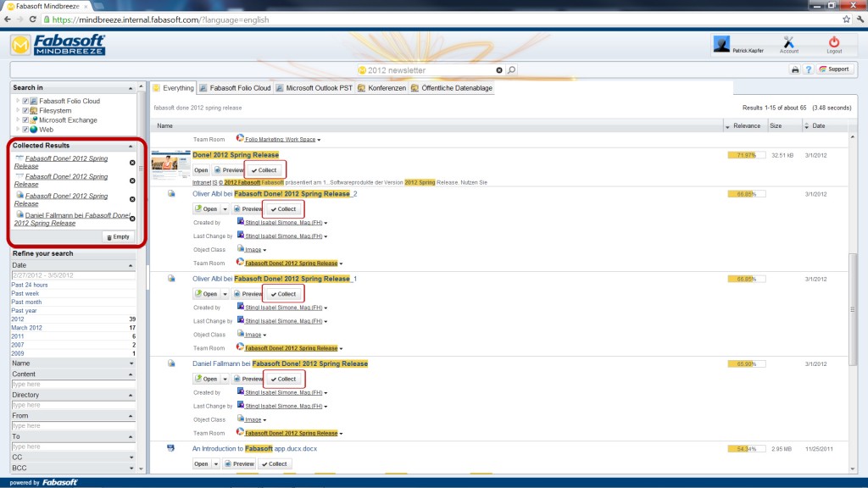Collect Oliver Albl Release_2 result
Viewport: 868px width, 488px height.
pos(283,209)
